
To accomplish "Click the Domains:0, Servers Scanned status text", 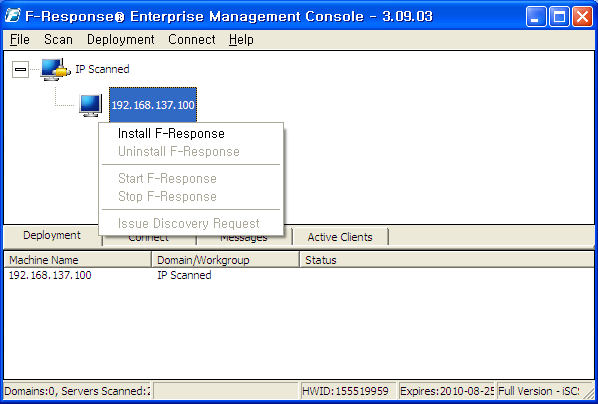I will click(77, 391).
